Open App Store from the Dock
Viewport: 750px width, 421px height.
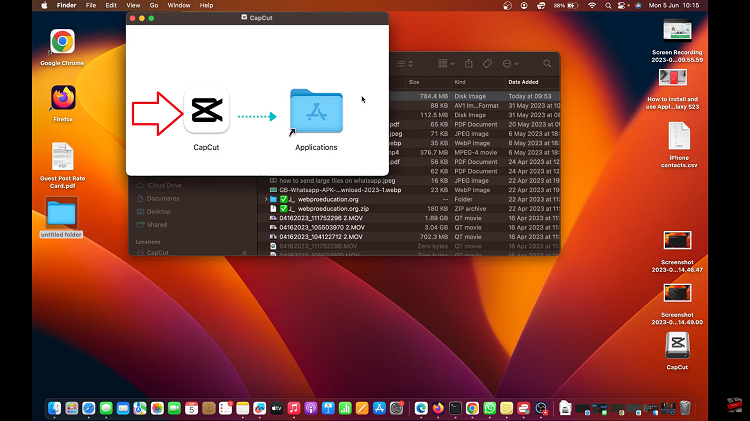click(379, 408)
